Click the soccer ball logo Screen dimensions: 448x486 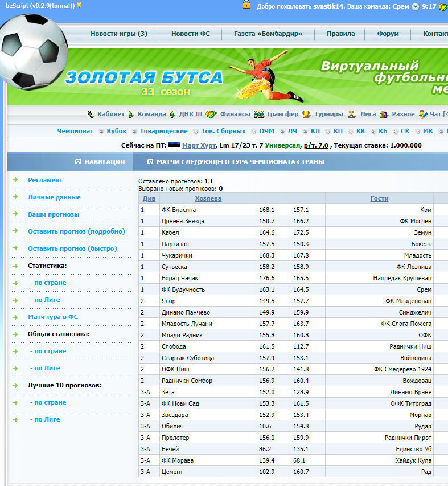(x=34, y=52)
